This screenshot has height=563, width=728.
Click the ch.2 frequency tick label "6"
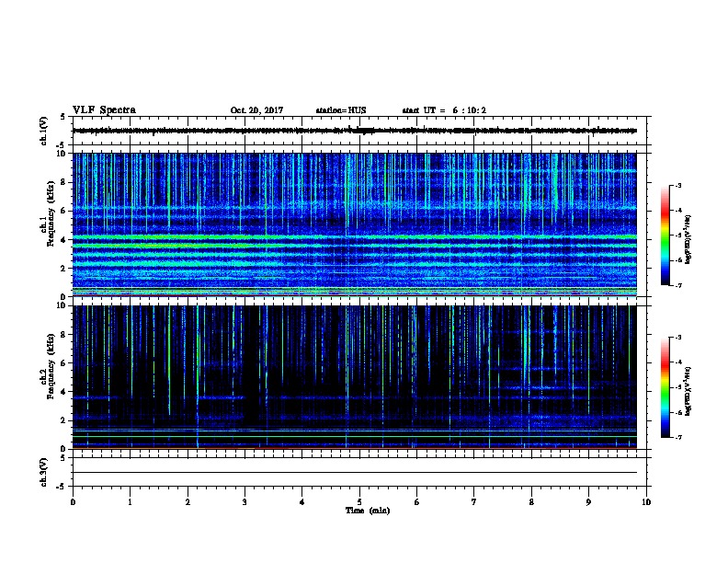(63, 363)
